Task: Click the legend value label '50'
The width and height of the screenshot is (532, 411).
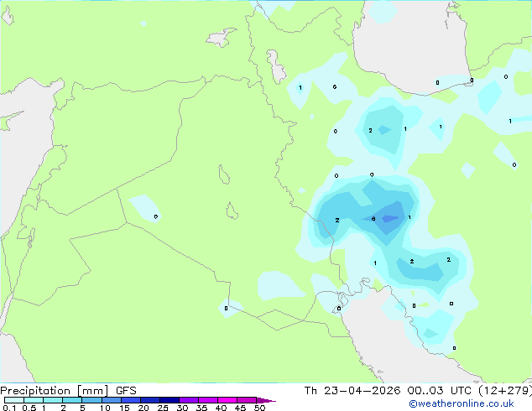Action: 259,408
